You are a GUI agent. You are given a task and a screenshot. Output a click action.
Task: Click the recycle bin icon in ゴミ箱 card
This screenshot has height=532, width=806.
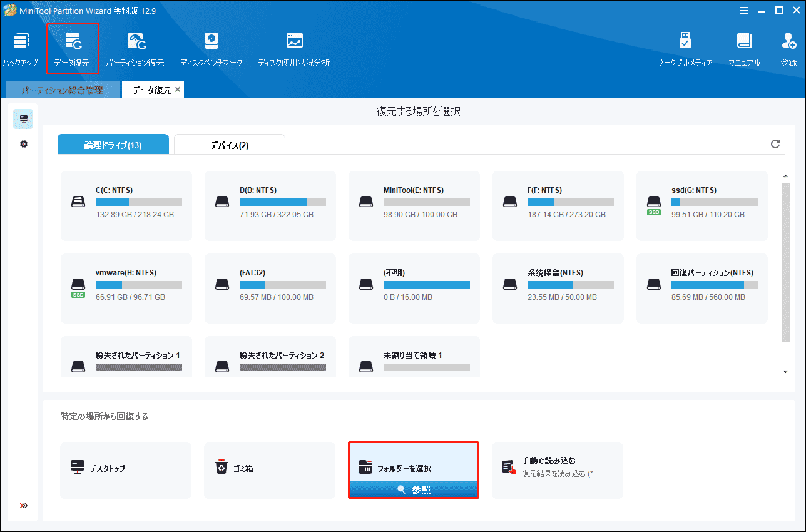[x=222, y=468]
